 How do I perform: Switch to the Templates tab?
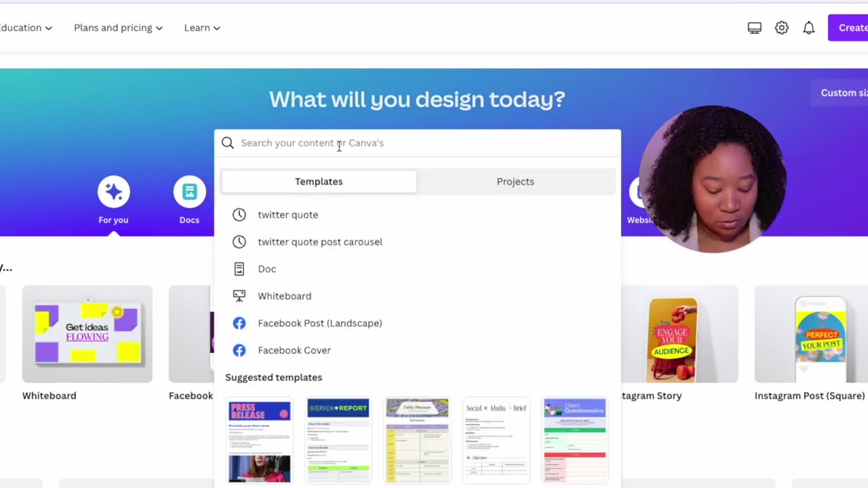[x=319, y=182]
